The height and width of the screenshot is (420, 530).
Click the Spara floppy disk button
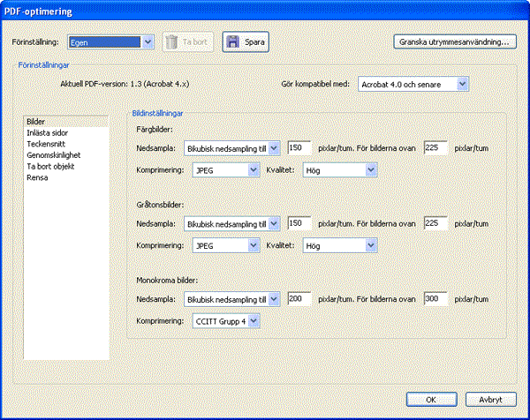coord(246,42)
